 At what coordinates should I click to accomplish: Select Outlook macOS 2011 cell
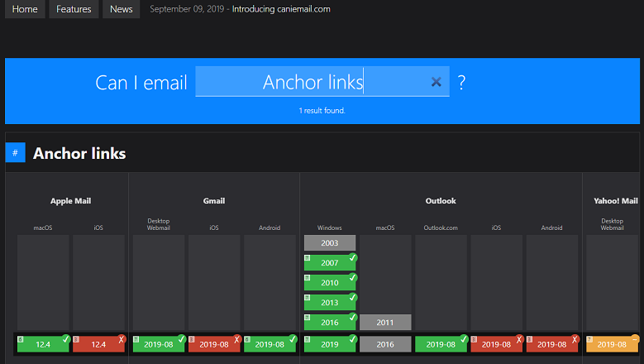coord(385,323)
